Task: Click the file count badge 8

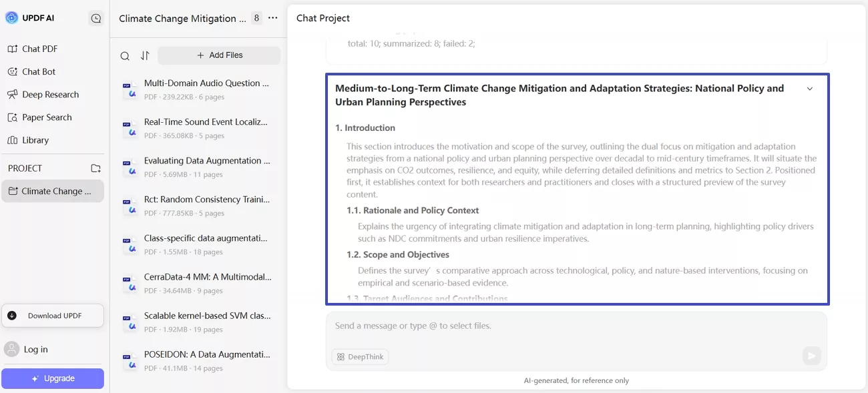Action: [x=256, y=19]
